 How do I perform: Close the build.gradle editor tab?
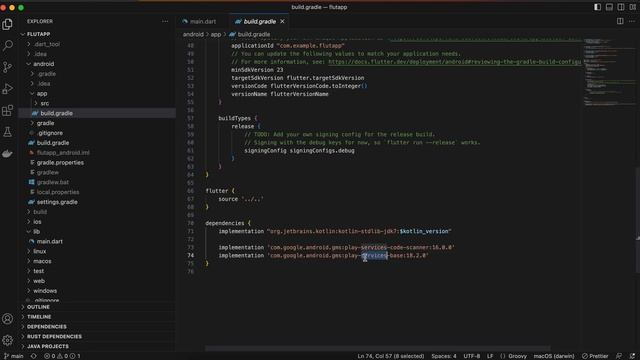tap(282, 21)
